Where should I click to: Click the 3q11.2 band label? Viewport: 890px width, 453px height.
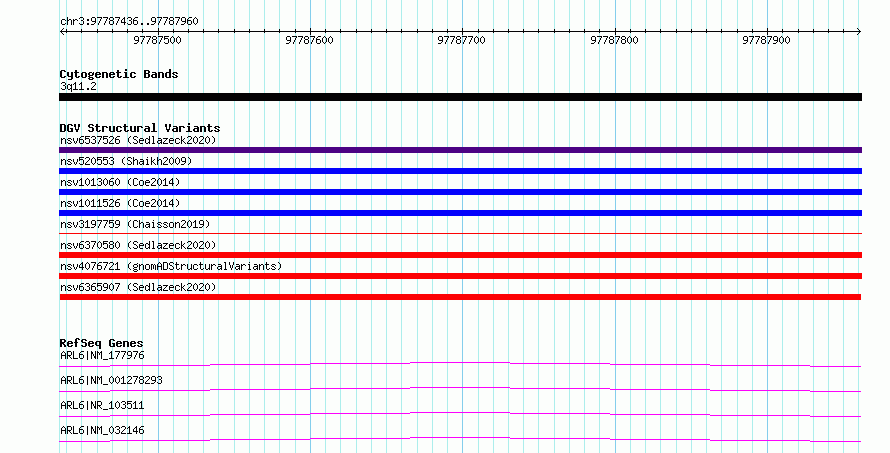tap(78, 86)
